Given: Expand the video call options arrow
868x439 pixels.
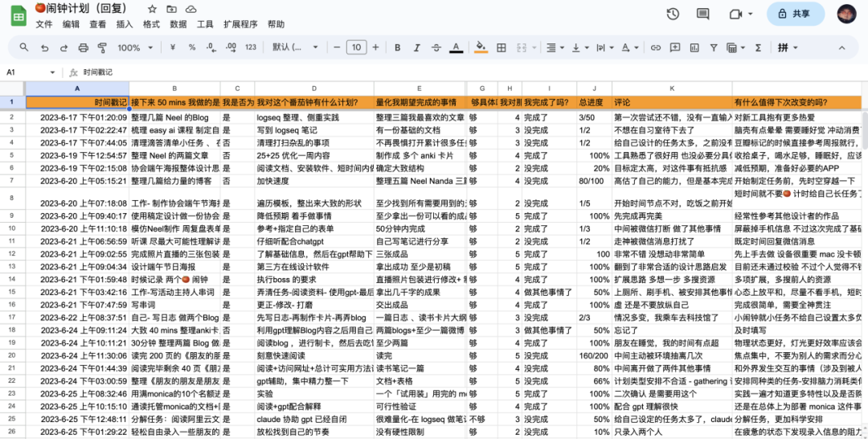Looking at the screenshot, I should 751,14.
